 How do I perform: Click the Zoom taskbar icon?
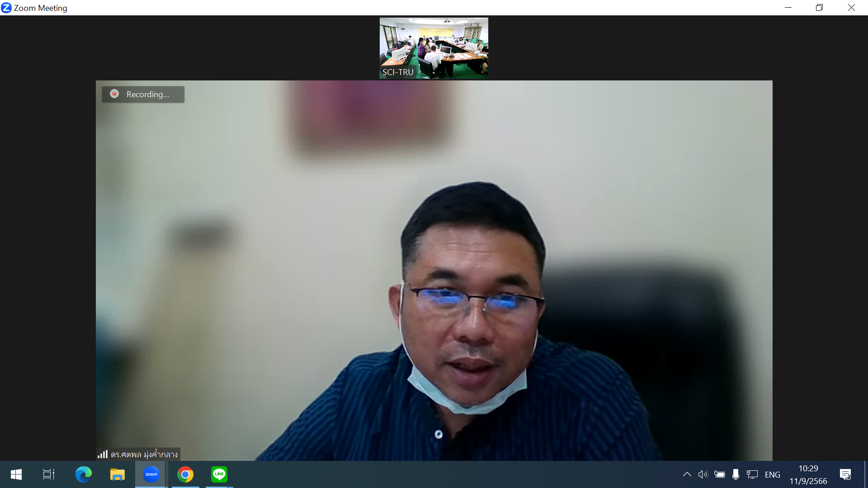151,474
